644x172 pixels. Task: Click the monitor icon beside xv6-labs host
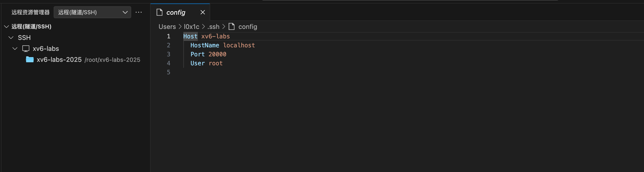(26, 48)
